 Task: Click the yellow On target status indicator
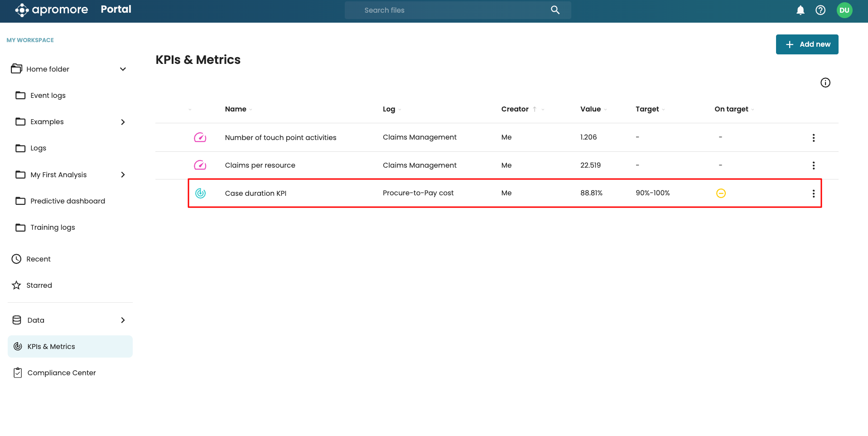coord(721,194)
